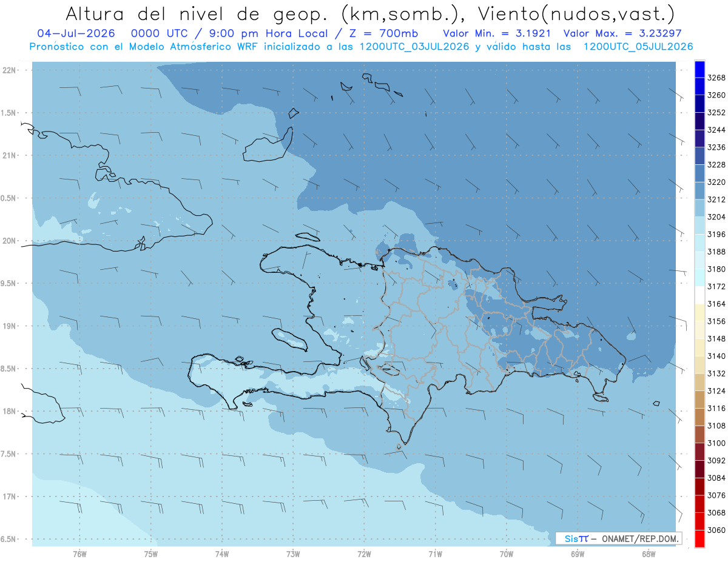Click the colorbar label '3236'
This screenshot has width=728, height=562.
pyautogui.click(x=716, y=147)
